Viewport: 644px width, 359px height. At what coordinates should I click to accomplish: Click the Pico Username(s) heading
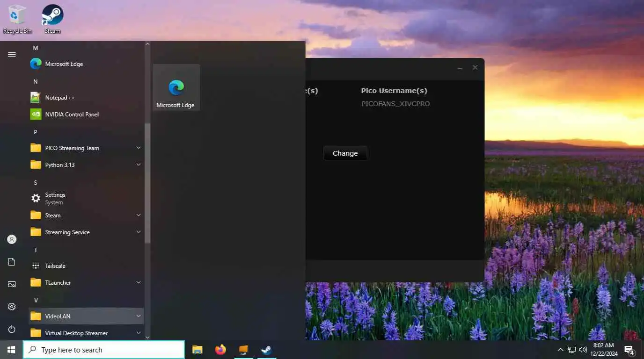394,91
